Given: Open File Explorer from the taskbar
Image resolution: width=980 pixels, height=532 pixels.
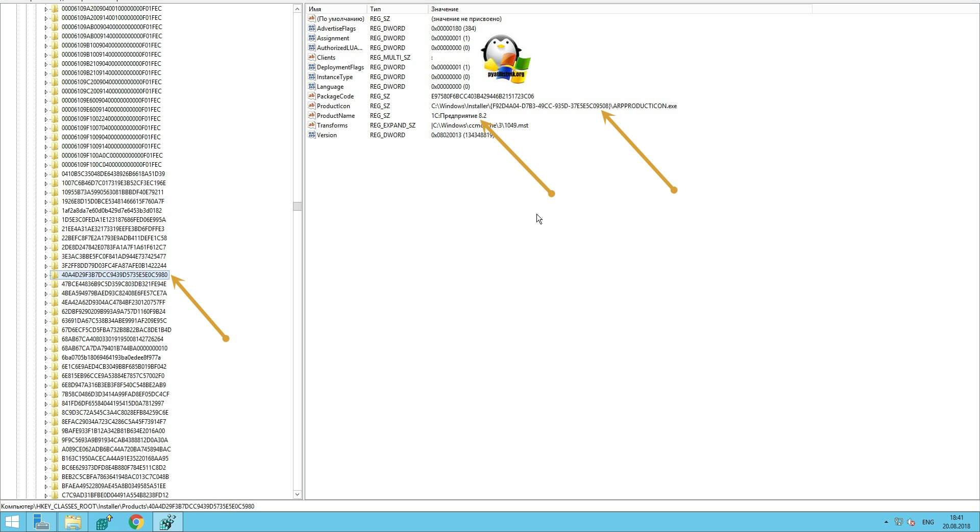Looking at the screenshot, I should [73, 522].
